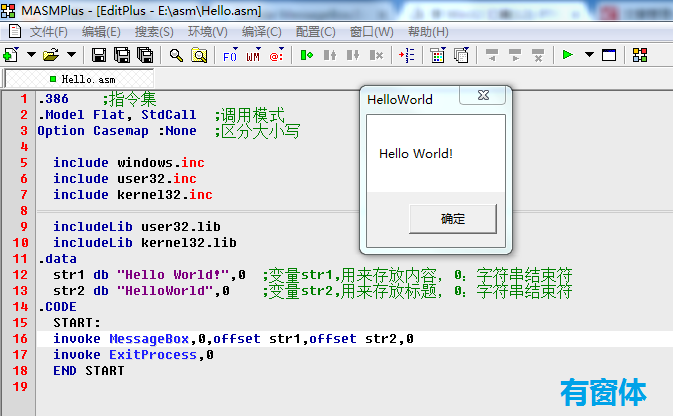This screenshot has height=416, width=675.
Task: Click the Find in Files icon
Action: (199, 55)
